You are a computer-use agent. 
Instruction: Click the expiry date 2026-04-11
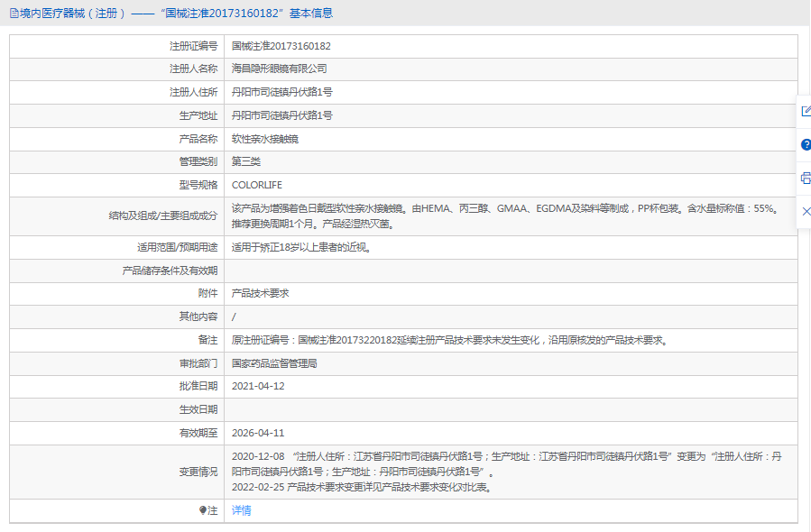(x=258, y=433)
